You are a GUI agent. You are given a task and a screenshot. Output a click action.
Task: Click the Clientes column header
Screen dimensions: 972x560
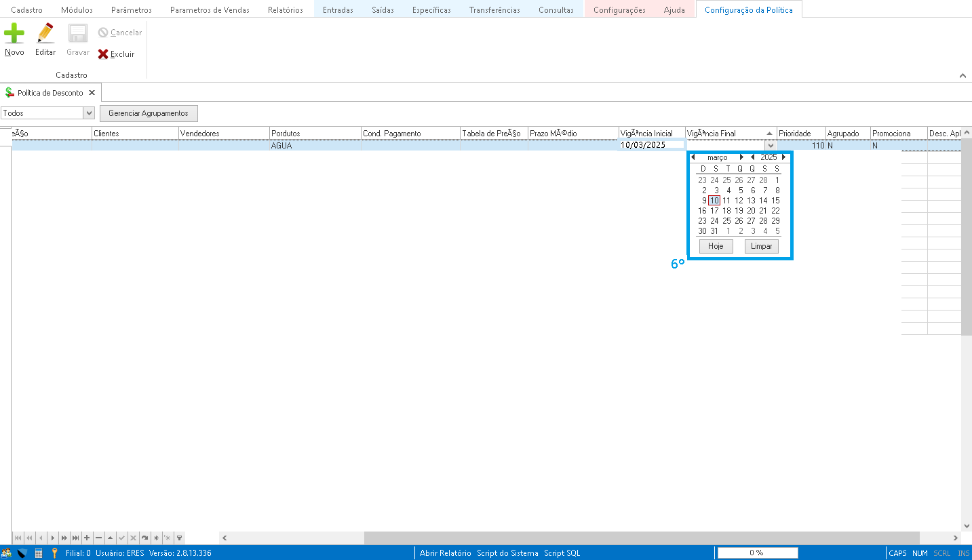pos(135,134)
